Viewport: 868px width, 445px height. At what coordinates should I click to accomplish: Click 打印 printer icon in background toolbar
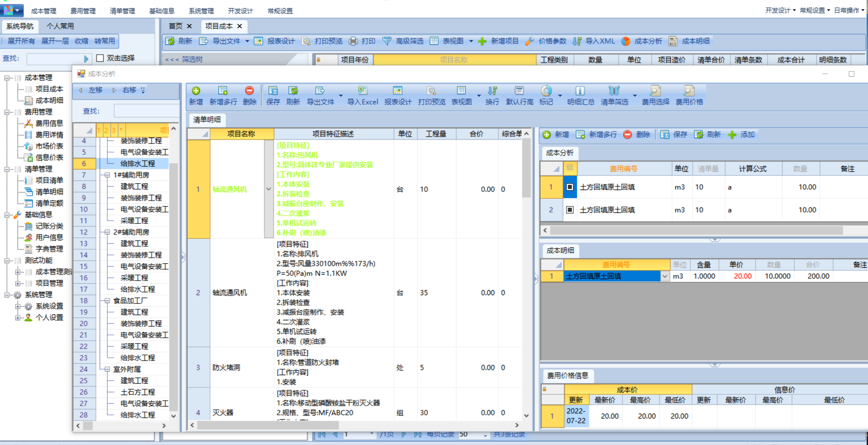353,41
